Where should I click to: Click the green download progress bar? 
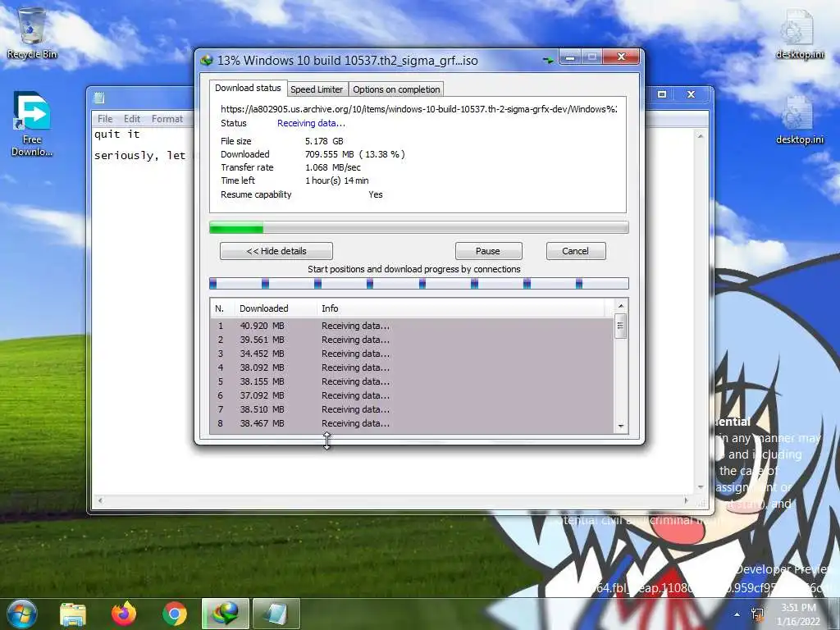click(x=419, y=228)
